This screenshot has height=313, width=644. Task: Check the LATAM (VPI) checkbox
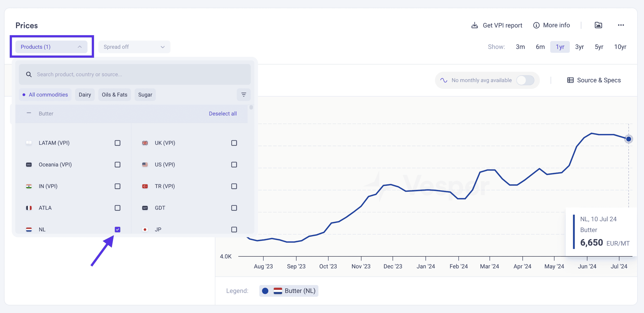click(117, 143)
